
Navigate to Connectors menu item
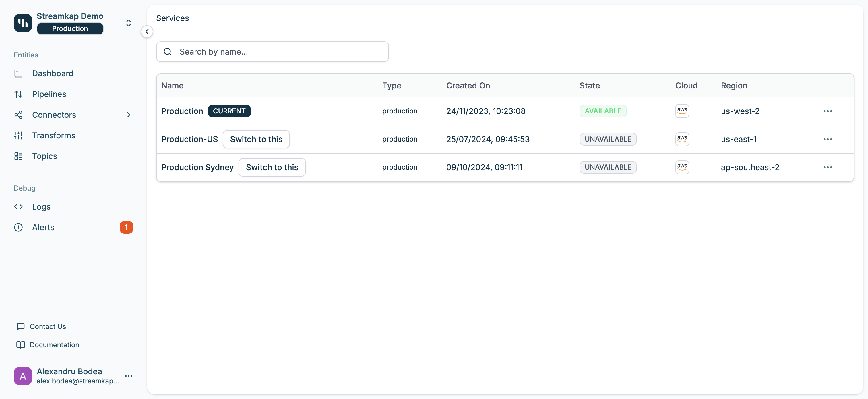tap(54, 115)
